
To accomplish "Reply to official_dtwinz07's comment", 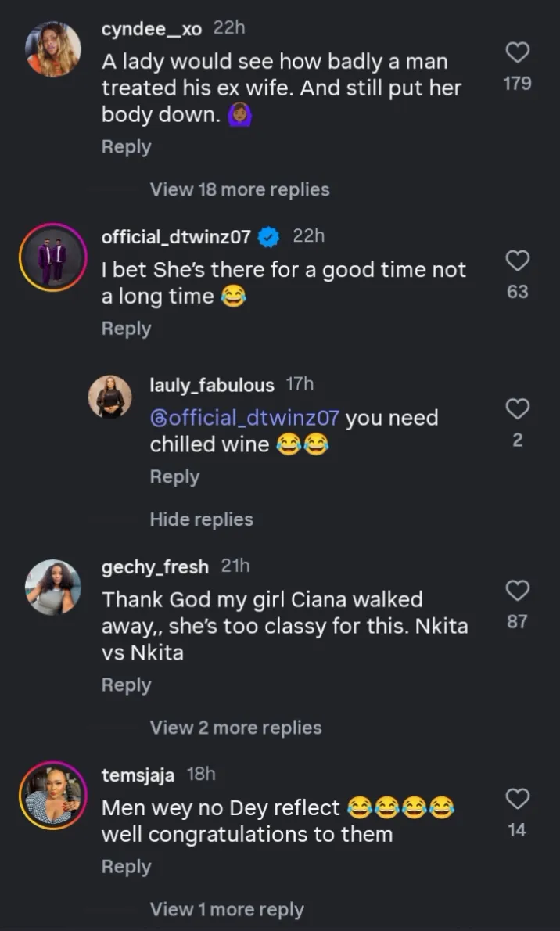I will [x=126, y=329].
